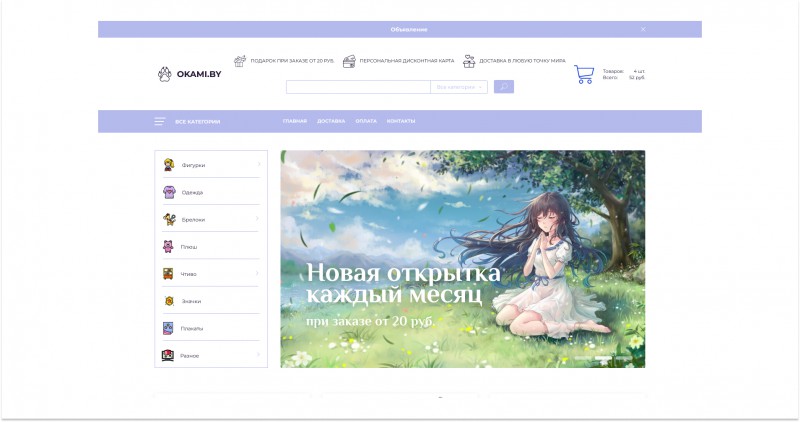800x422 pixels.
Task: Click the cart Товаров 4 шт. text
Action: point(623,71)
